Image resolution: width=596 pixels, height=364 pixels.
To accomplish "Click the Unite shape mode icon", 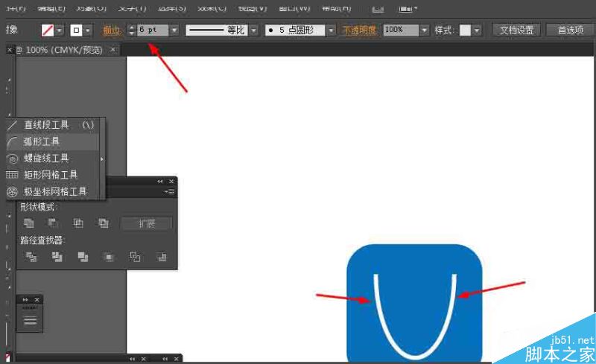I will [28, 223].
